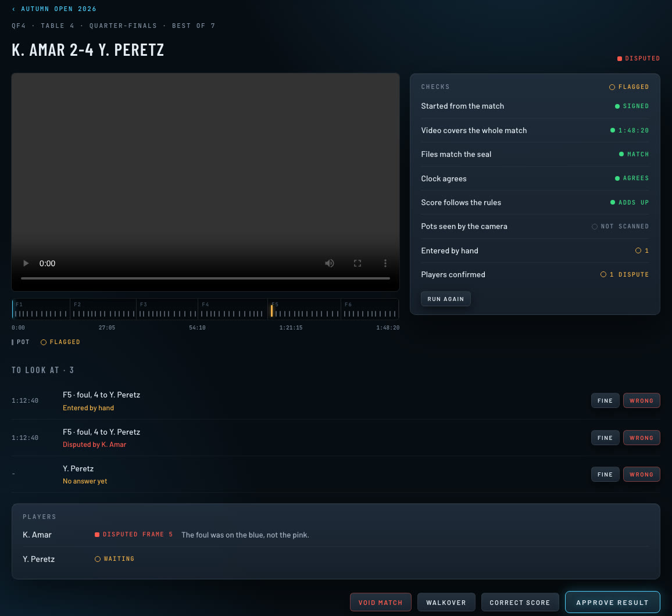Open 'Pots seen by the camera' check

535,226
